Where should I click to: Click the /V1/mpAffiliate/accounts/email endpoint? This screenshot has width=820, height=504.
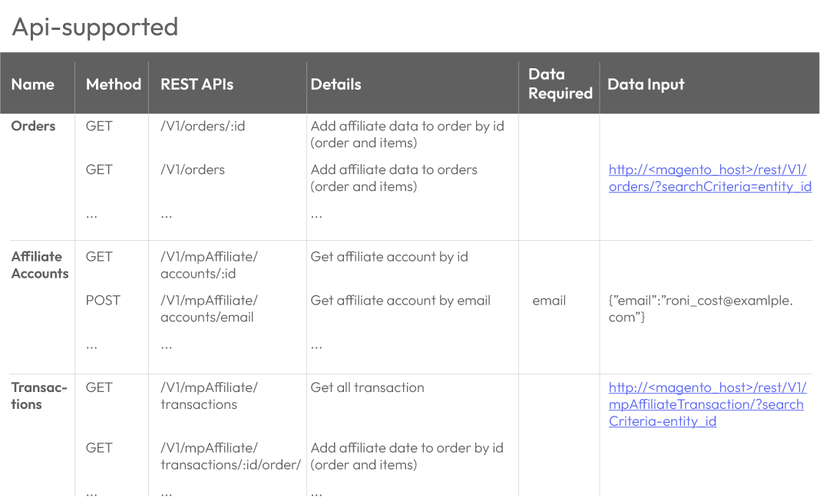click(209, 308)
